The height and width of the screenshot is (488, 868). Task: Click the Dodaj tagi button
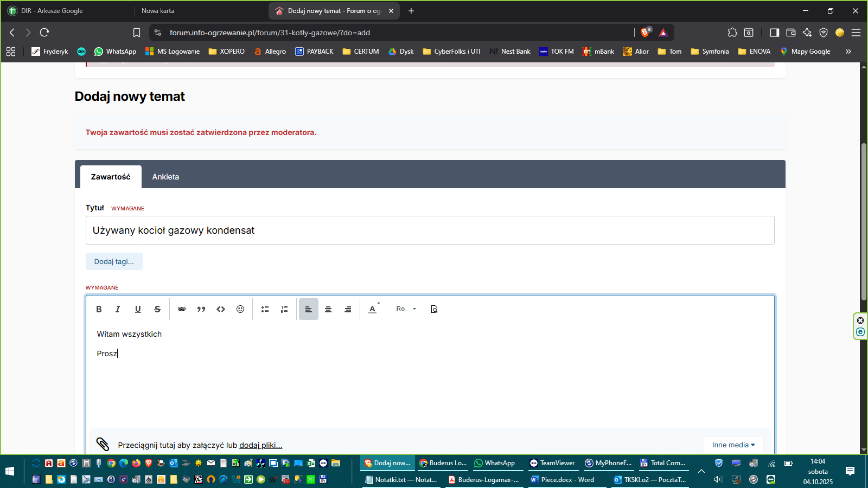click(x=114, y=261)
